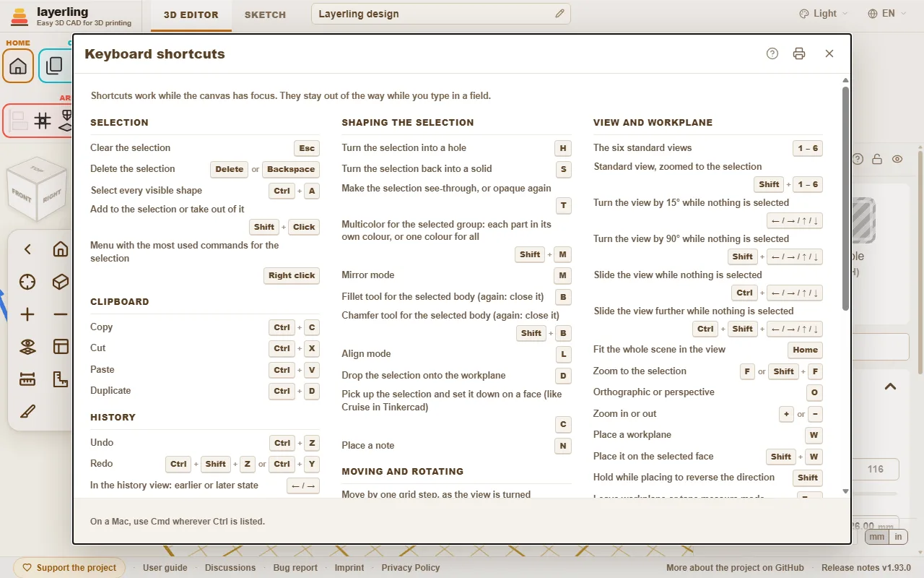Screen dimensions: 924x578
Task: Open More about the project on GitHub
Action: pyautogui.click(x=735, y=568)
